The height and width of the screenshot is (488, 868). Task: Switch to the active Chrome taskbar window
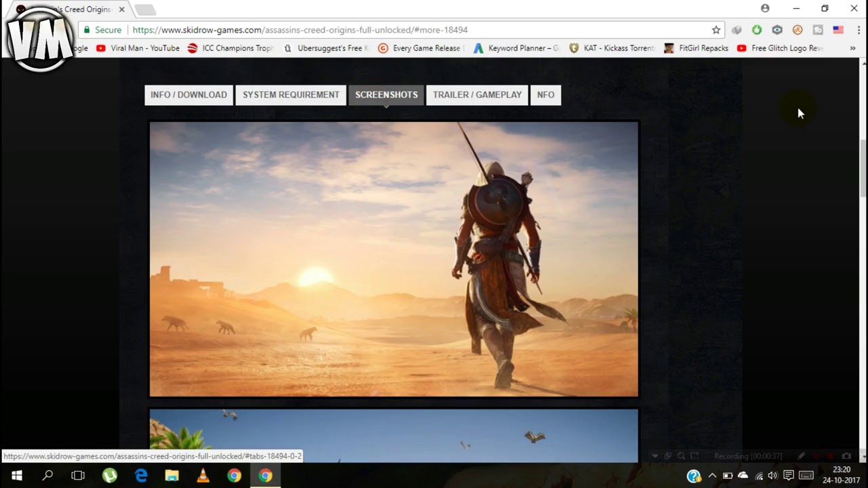click(265, 476)
